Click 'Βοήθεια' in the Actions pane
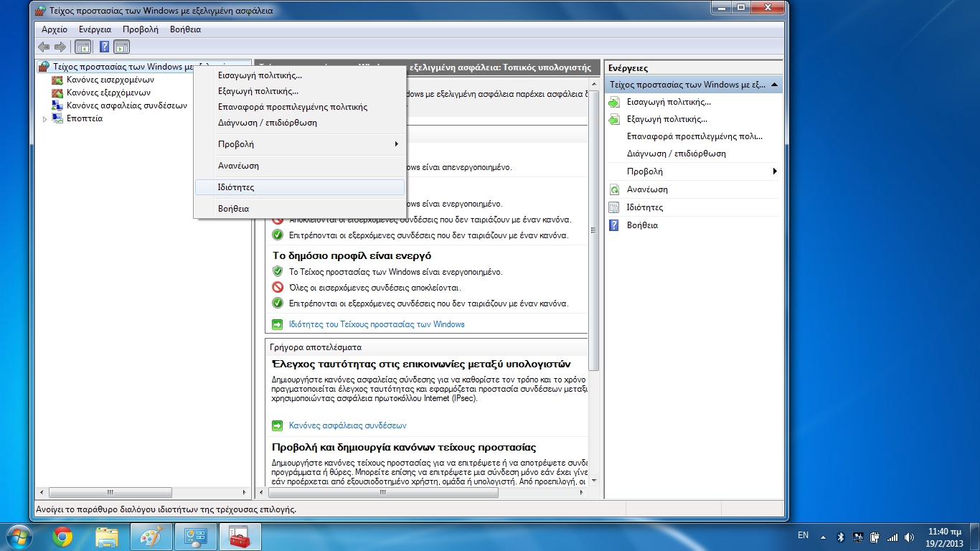Viewport: 980px width, 551px height. tap(642, 225)
